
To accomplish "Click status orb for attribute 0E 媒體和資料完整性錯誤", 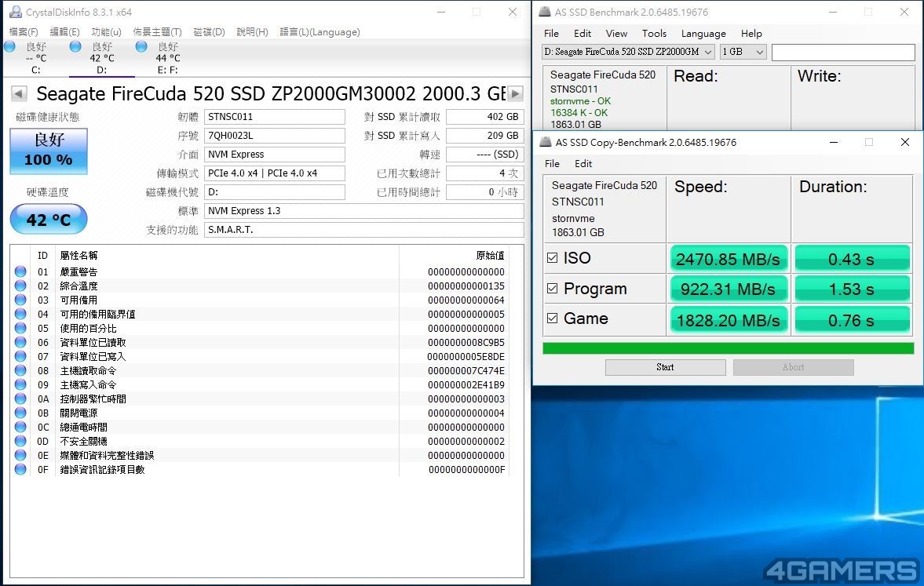I will point(20,455).
